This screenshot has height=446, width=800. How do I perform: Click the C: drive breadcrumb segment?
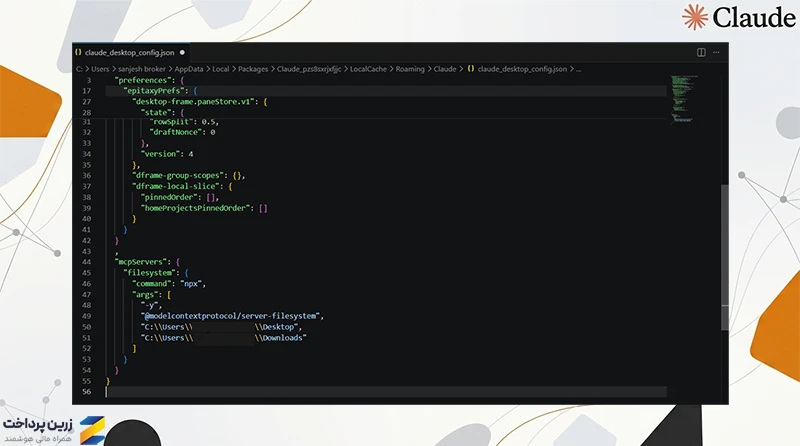pos(79,69)
